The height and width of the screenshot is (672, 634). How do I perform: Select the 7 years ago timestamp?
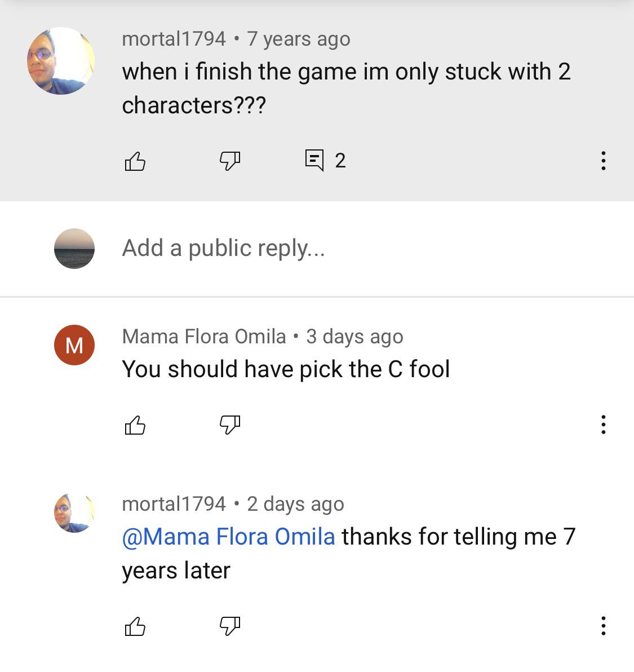click(298, 38)
